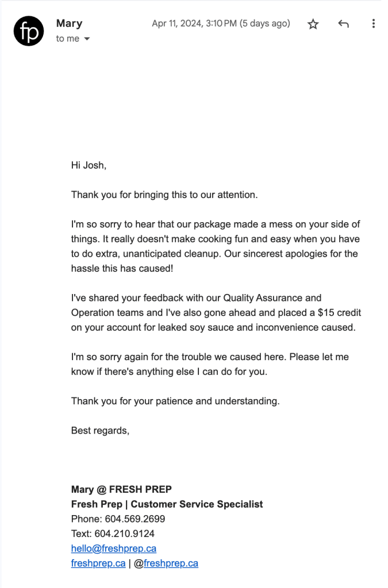
Task: Open the three-dot more options menu
Action: coord(374,24)
